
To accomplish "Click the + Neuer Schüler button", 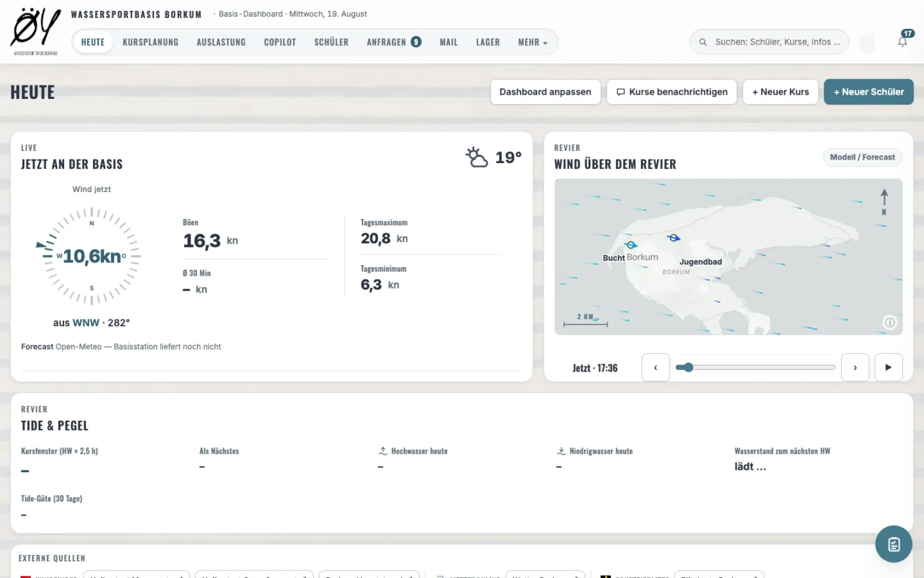I will (x=869, y=92).
